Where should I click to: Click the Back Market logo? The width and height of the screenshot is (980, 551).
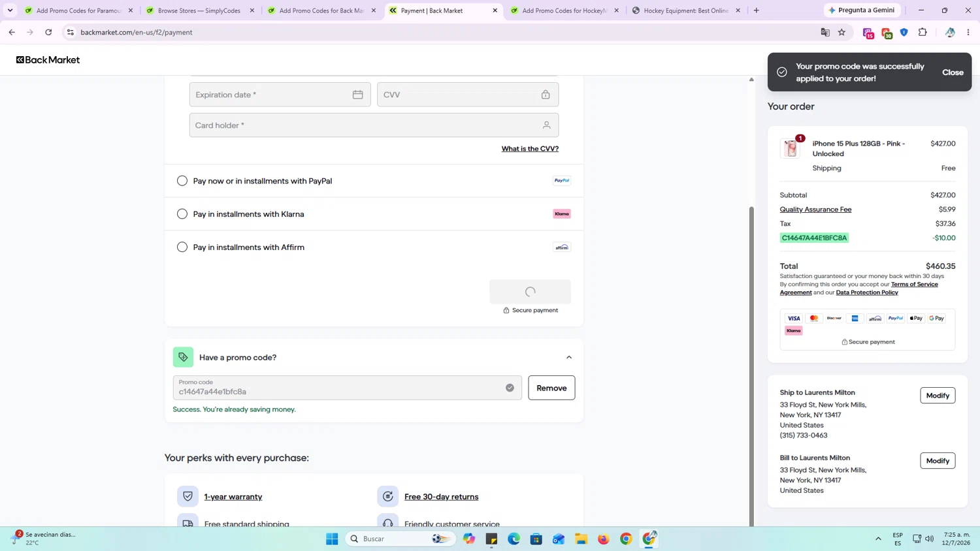[48, 59]
